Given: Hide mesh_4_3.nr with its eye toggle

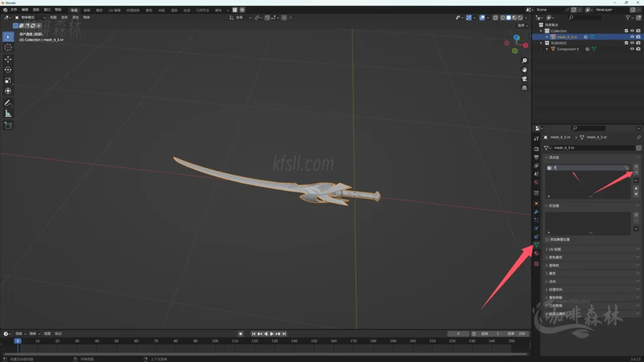Looking at the screenshot, I should 632,36.
